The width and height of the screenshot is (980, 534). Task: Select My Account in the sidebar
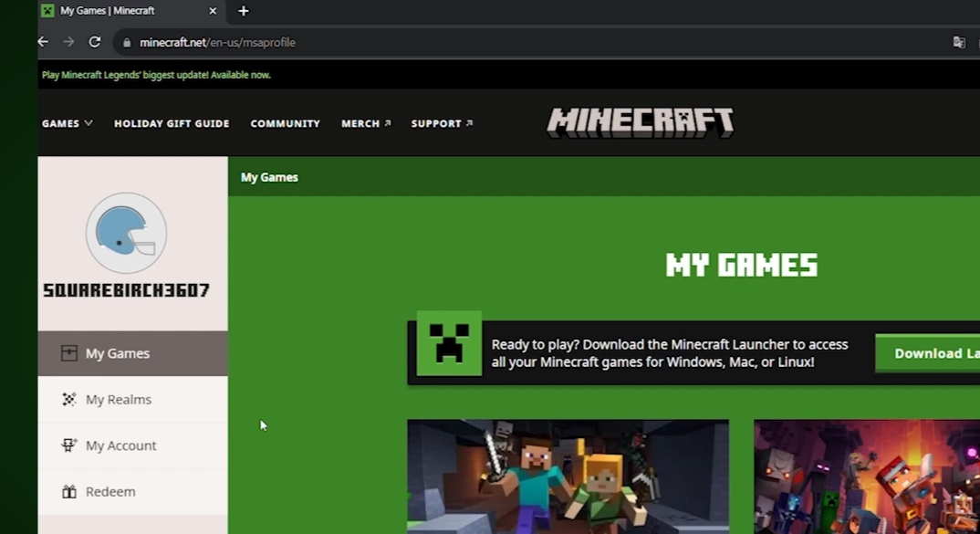click(132, 445)
